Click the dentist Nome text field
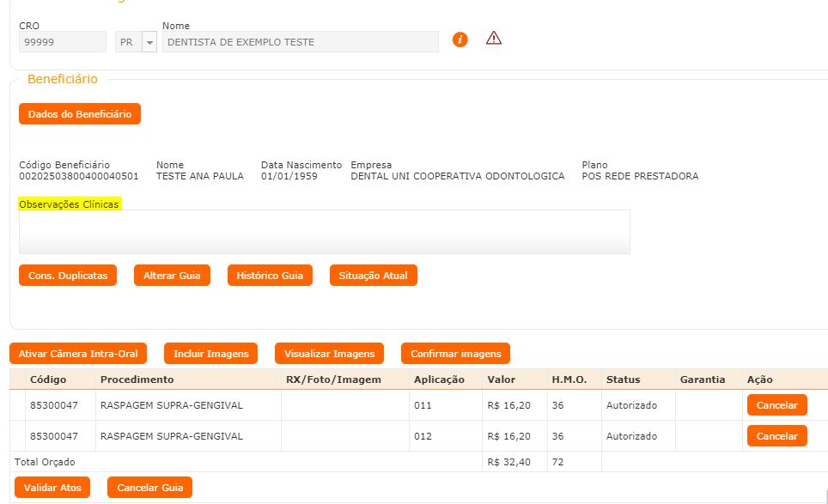 [x=300, y=42]
